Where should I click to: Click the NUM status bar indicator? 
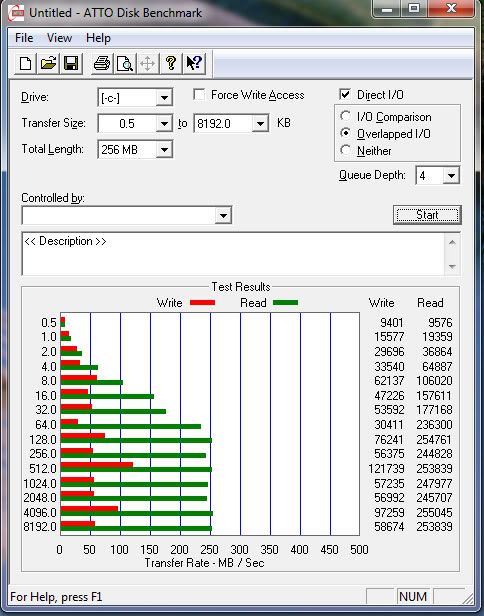[413, 597]
